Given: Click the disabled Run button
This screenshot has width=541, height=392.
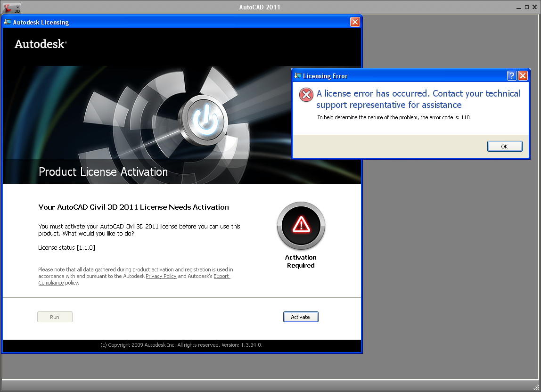Looking at the screenshot, I should point(55,317).
